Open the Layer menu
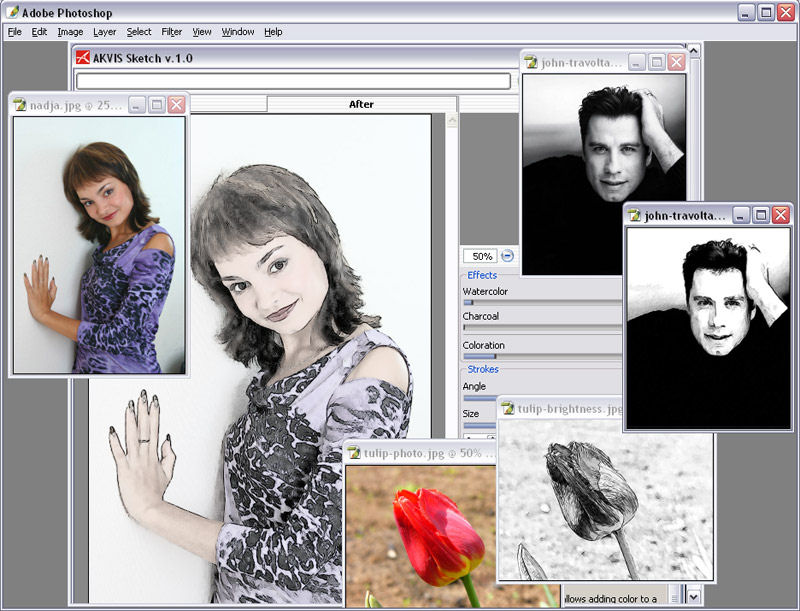Viewport: 800px width, 611px height. pos(105,32)
